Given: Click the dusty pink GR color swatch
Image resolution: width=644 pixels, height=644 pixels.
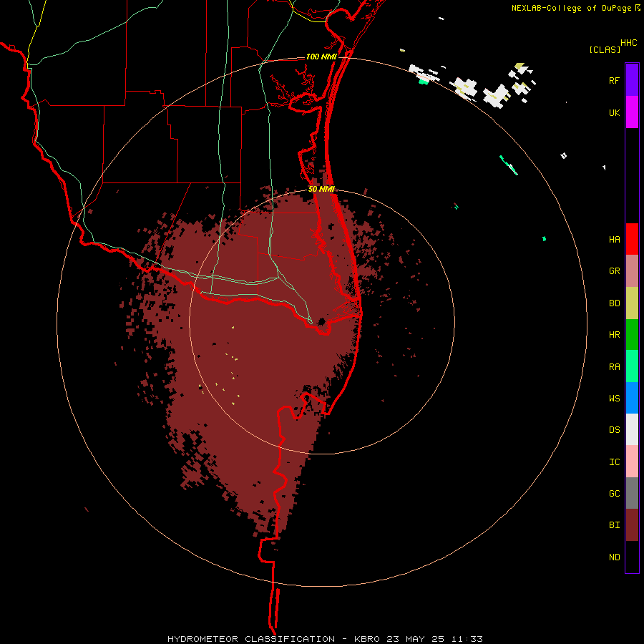Looking at the screenshot, I should coord(632,270).
